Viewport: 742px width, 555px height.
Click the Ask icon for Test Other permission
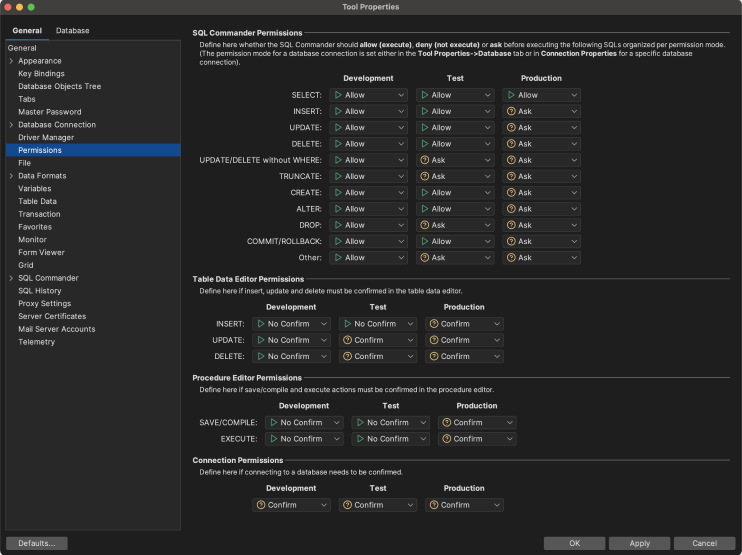pos(424,258)
